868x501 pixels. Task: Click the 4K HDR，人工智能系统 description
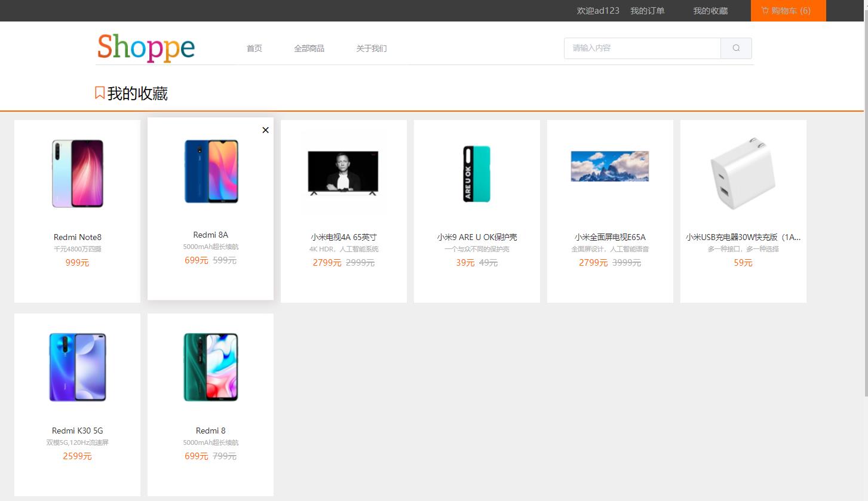click(x=343, y=249)
